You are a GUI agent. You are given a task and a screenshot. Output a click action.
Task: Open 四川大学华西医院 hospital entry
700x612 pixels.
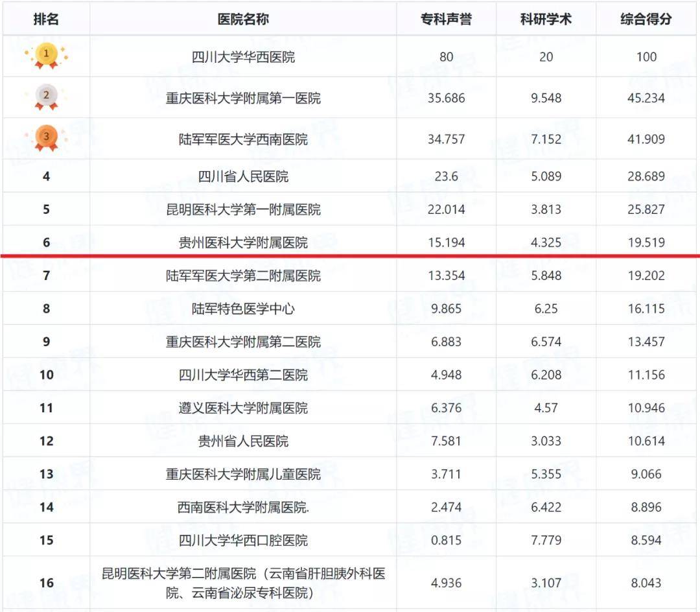[243, 57]
